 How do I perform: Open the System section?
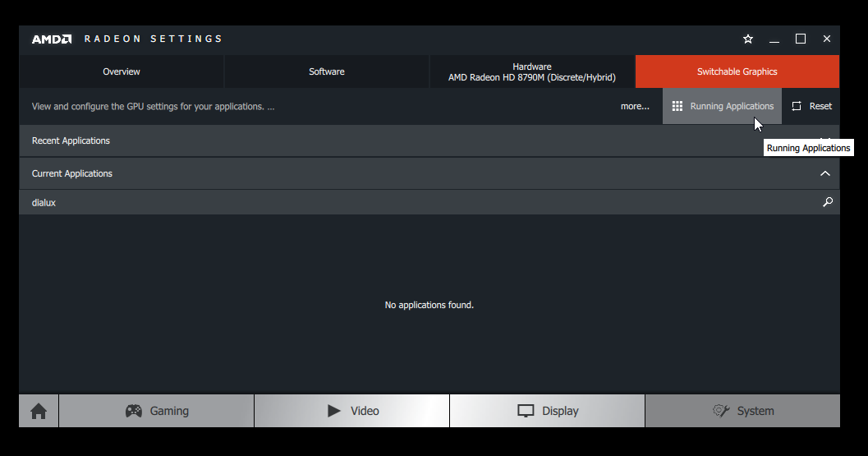(x=742, y=411)
